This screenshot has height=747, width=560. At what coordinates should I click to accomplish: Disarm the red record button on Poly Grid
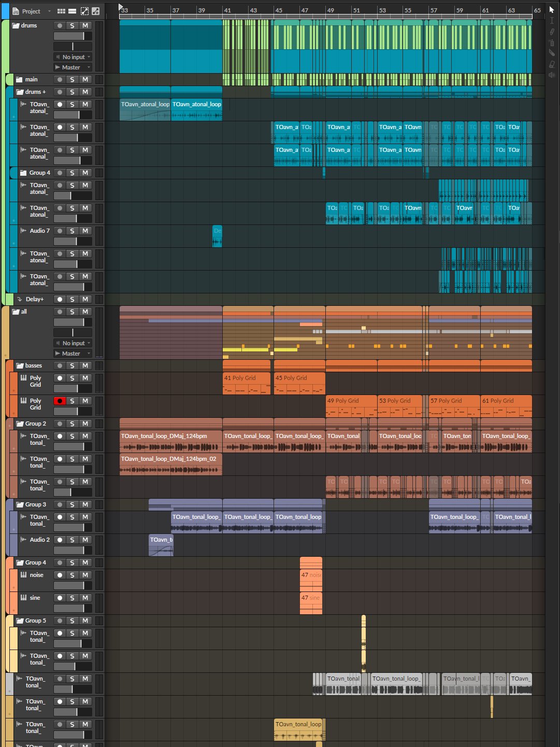click(x=60, y=401)
